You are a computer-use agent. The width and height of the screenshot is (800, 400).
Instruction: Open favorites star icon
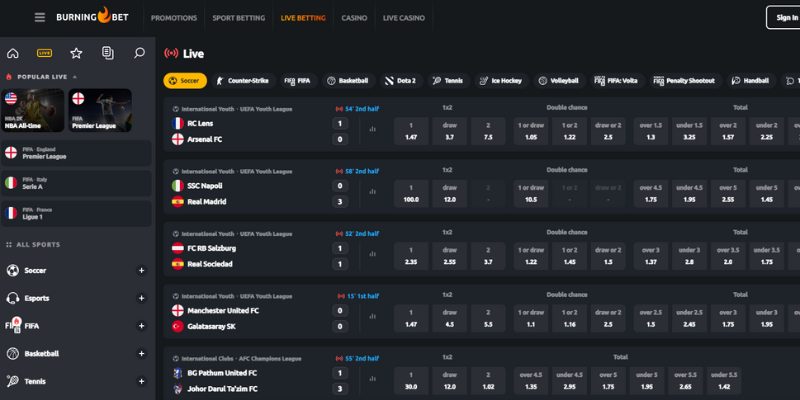pos(76,53)
